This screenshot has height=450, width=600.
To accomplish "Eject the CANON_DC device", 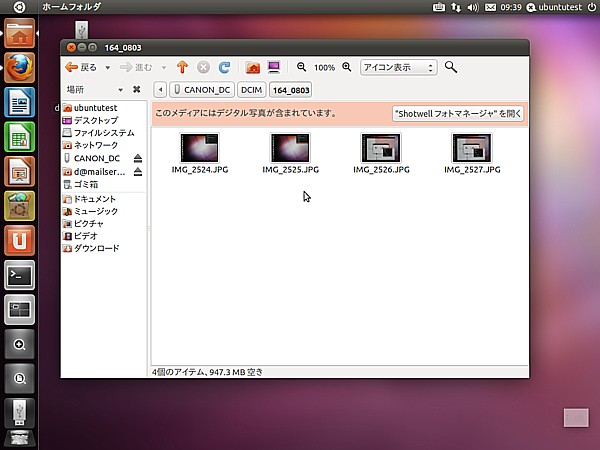I will [138, 158].
